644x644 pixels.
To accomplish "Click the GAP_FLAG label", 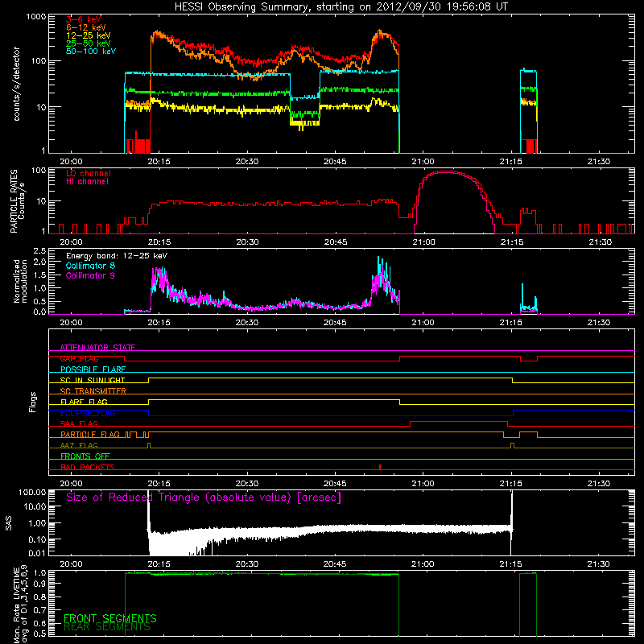I will [x=79, y=358].
